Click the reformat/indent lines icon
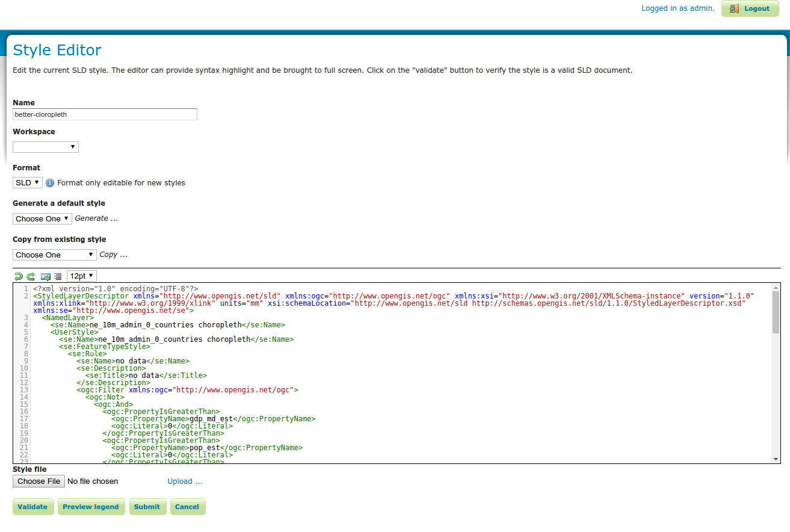Screen dimensions: 790x532 58,276
